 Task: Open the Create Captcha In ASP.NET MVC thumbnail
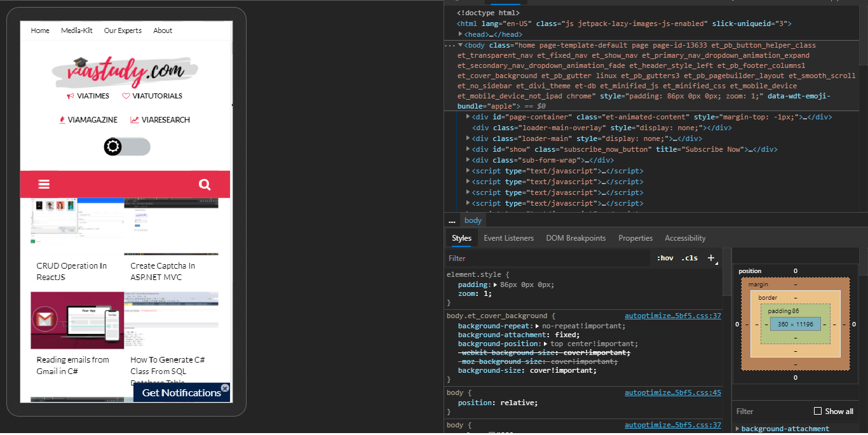click(x=171, y=226)
